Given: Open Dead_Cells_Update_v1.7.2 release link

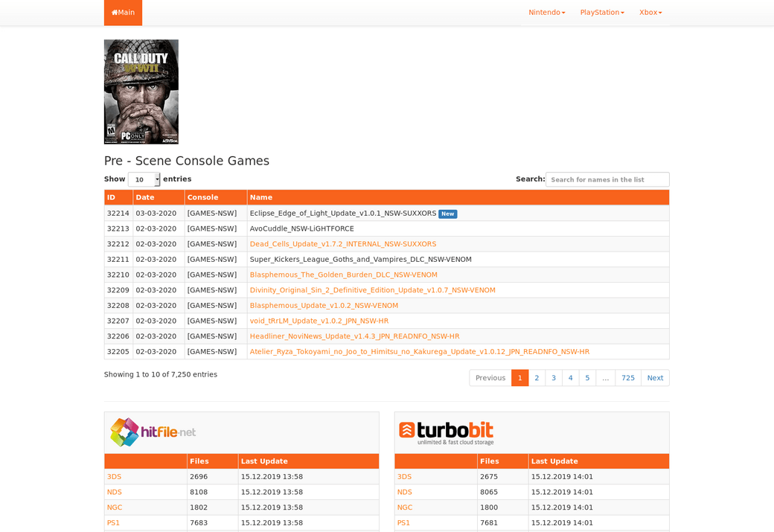Looking at the screenshot, I should click(x=343, y=244).
